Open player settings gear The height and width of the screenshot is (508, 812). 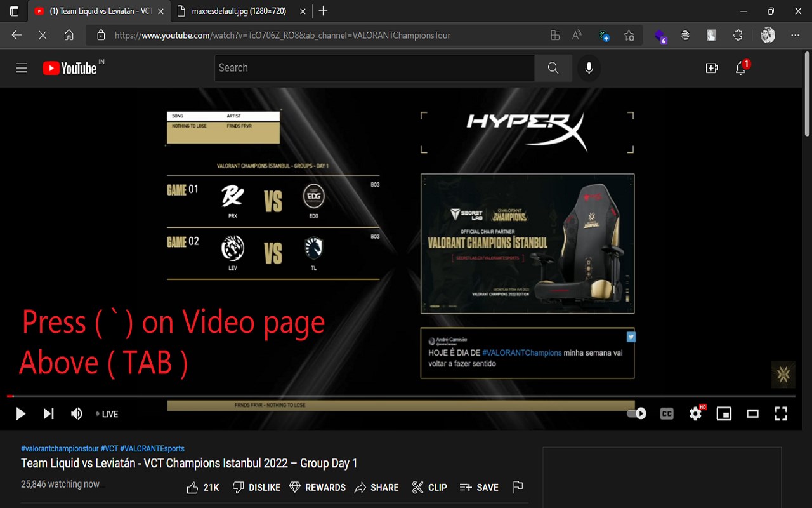click(x=696, y=414)
